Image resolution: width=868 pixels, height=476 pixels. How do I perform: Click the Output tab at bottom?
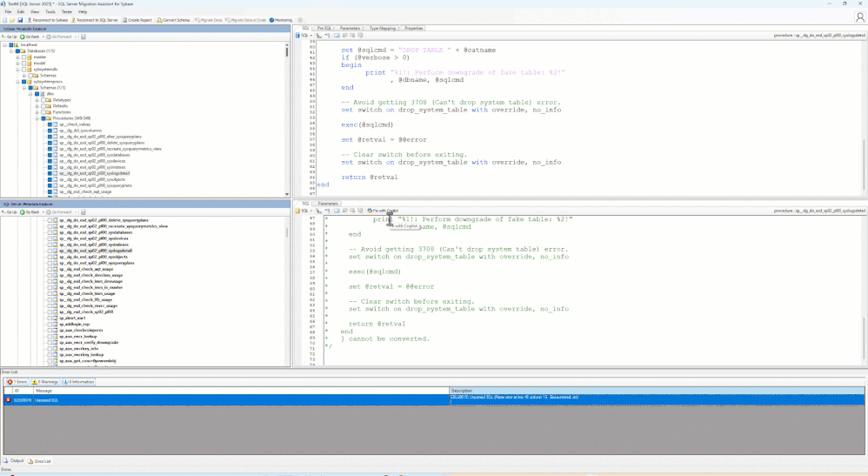[x=15, y=461]
